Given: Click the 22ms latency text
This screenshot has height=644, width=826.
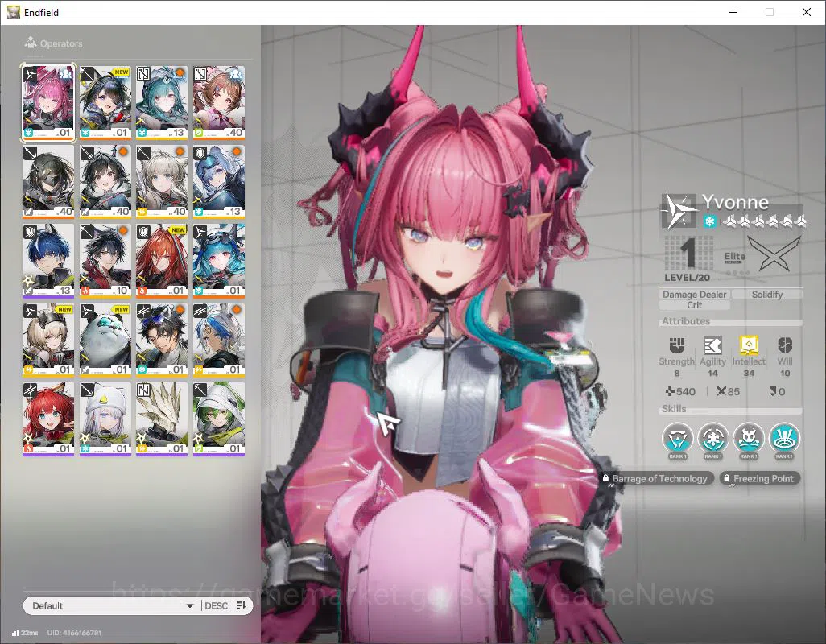Looking at the screenshot, I should point(30,633).
